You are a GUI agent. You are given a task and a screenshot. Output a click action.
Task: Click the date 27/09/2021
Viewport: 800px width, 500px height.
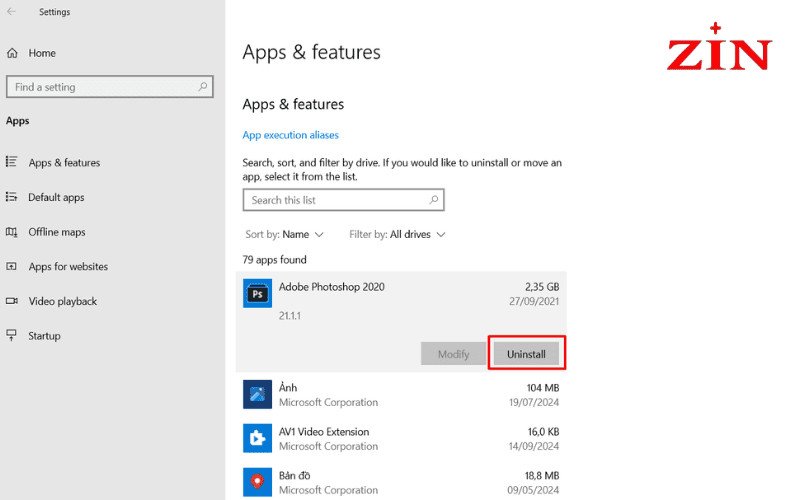pos(534,302)
